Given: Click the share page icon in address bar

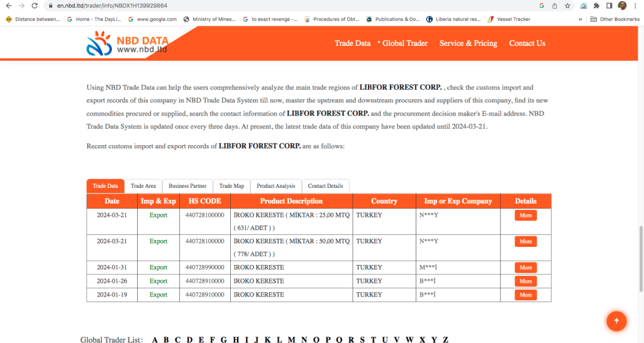Looking at the screenshot, I should pyautogui.click(x=555, y=6).
